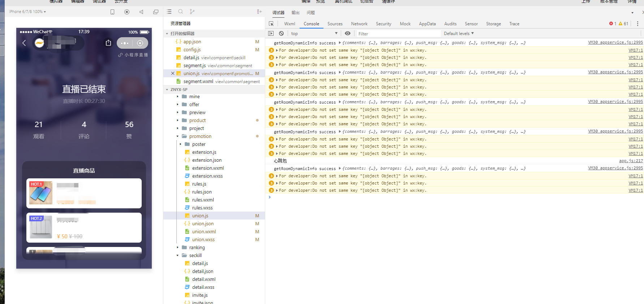Switch to the Network tab
The height and width of the screenshot is (304, 644).
359,23
